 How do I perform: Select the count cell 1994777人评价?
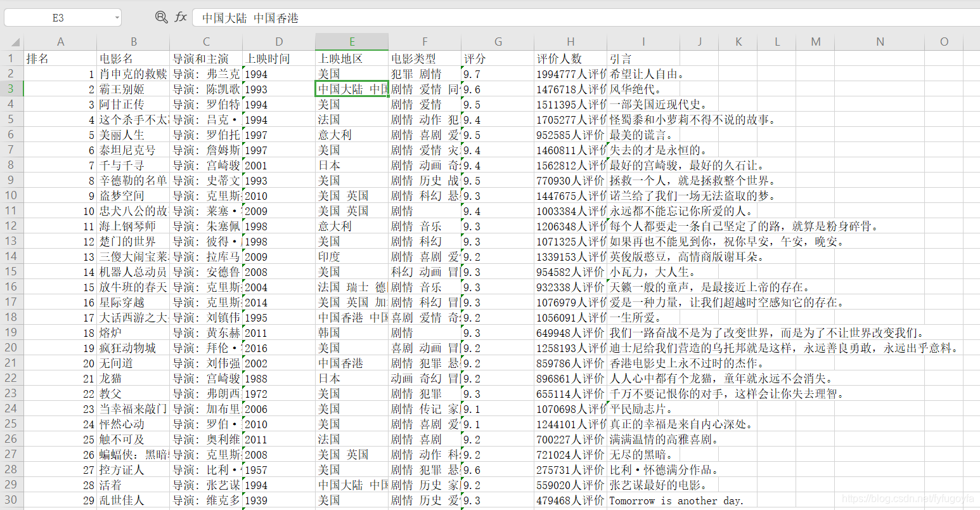pos(571,74)
